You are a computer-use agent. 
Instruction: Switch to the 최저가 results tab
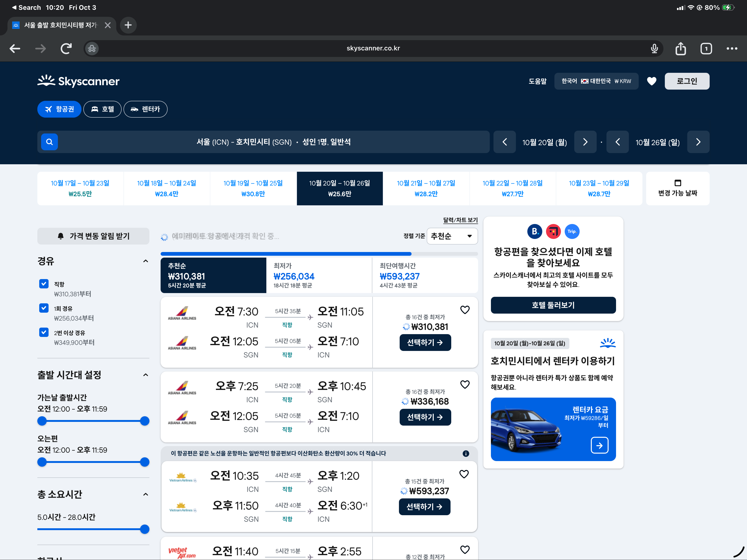[319, 275]
